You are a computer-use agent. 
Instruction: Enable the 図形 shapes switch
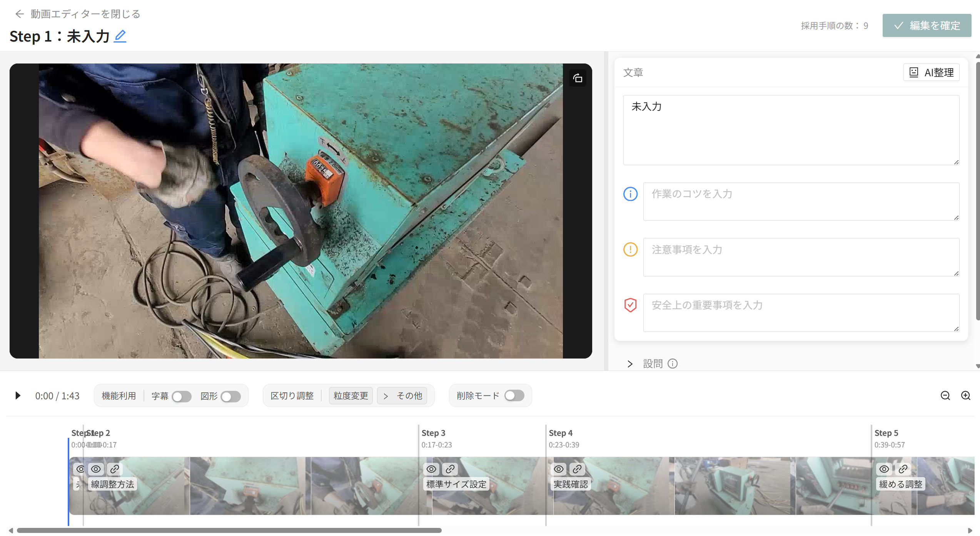click(230, 396)
